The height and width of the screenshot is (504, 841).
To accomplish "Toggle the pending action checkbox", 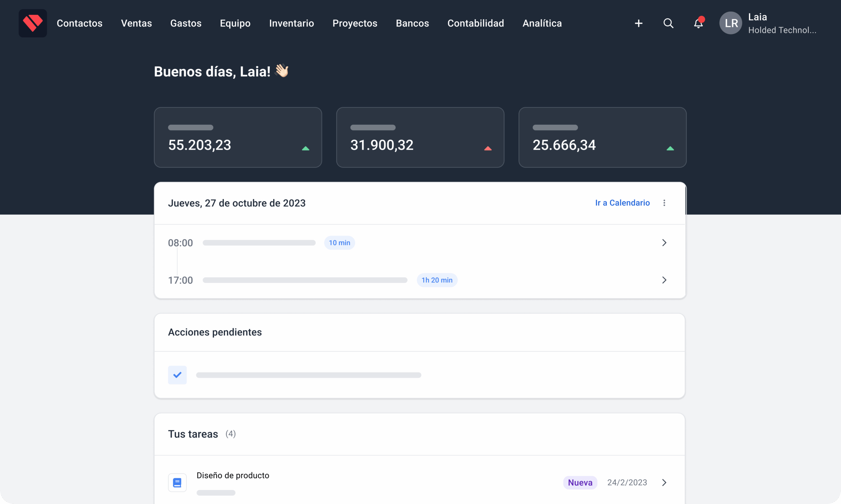I will (x=177, y=375).
